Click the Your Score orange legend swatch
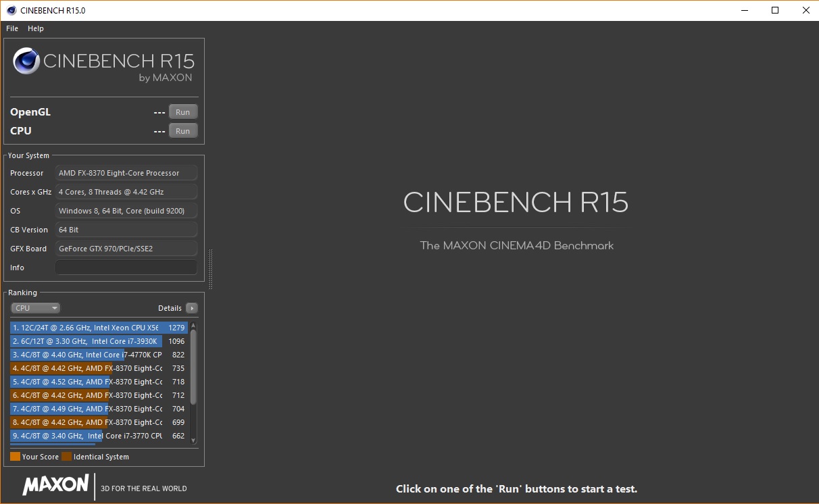 pos(15,457)
